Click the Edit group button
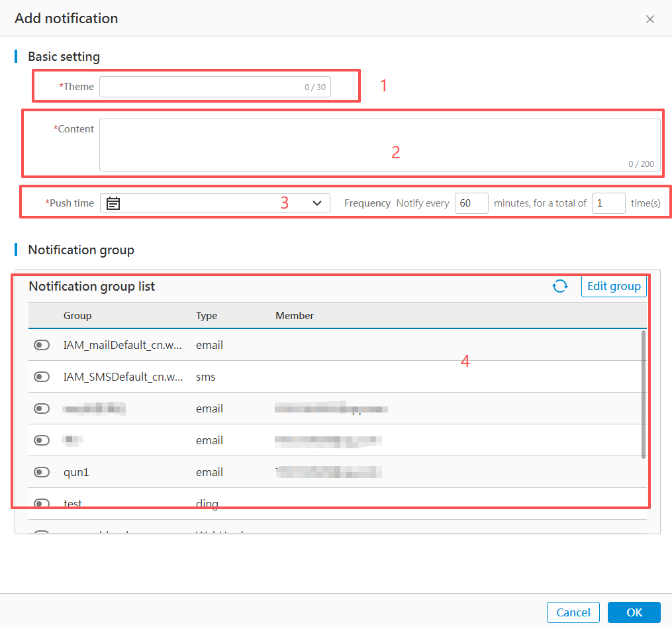672x627 pixels. (x=613, y=286)
